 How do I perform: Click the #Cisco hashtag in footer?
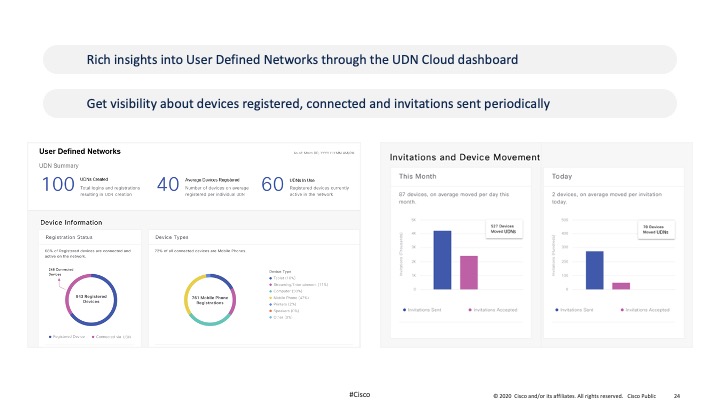click(x=360, y=395)
